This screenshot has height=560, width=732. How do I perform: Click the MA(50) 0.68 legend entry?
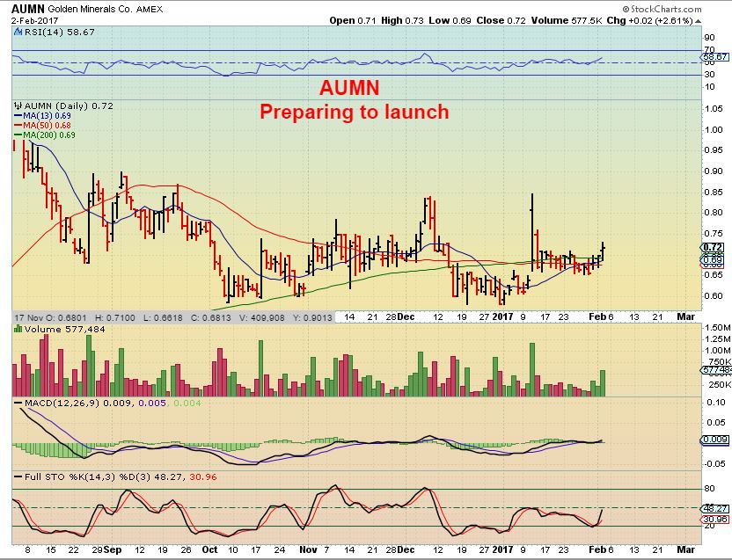[x=42, y=125]
